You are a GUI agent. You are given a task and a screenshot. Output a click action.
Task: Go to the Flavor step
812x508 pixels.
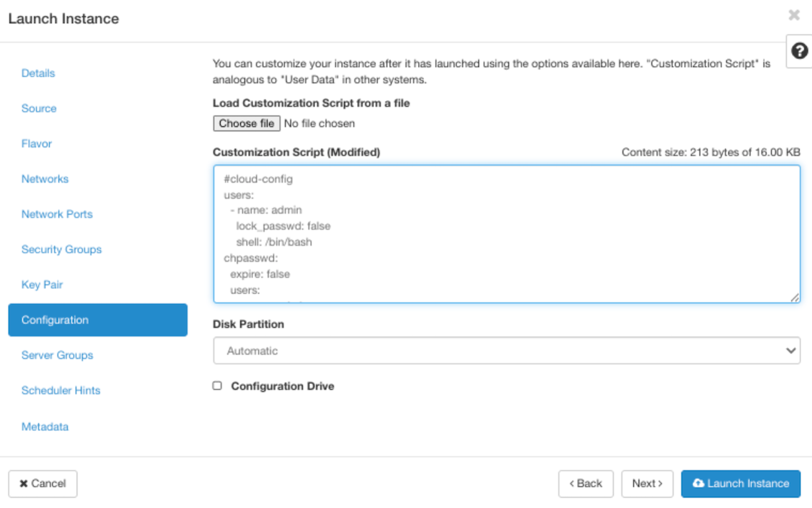pos(36,143)
